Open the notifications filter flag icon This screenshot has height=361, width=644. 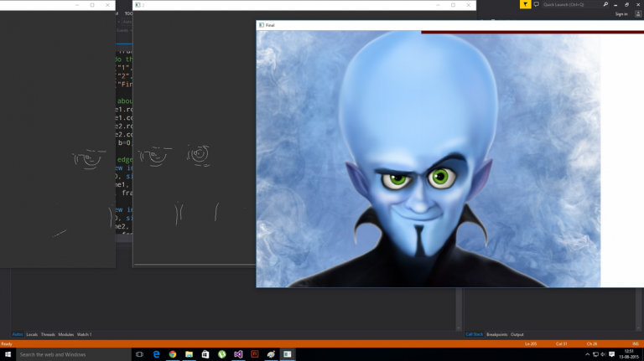(x=525, y=4)
